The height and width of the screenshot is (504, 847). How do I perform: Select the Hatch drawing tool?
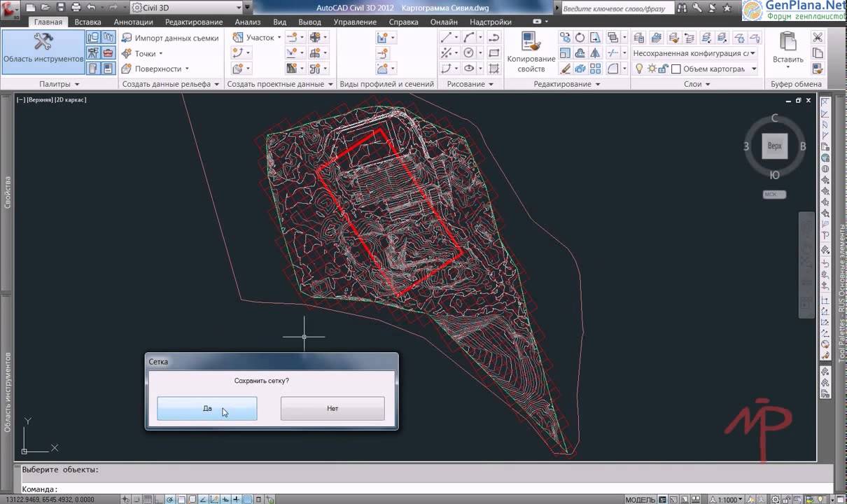[x=493, y=69]
